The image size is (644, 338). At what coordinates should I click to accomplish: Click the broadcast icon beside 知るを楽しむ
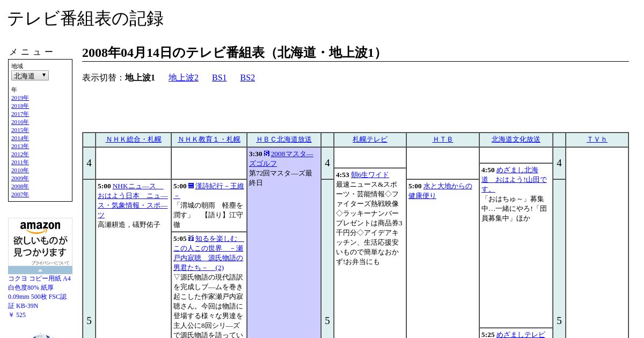(x=191, y=238)
